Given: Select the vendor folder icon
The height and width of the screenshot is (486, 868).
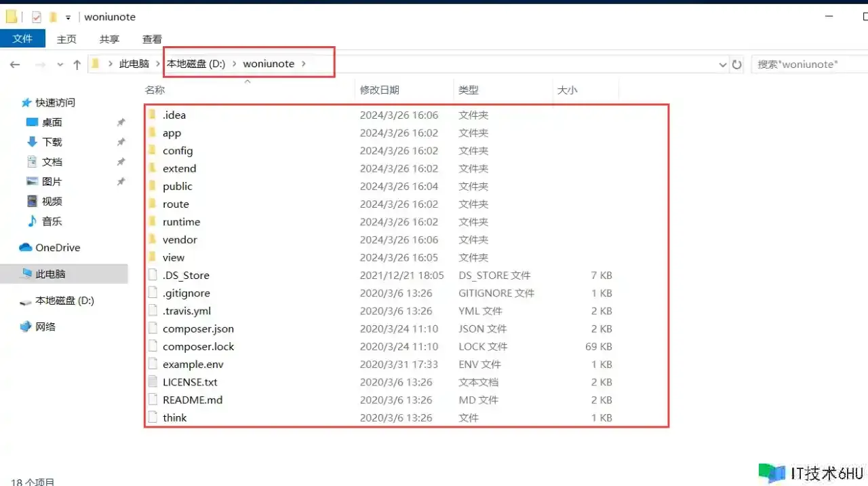Looking at the screenshot, I should (153, 240).
